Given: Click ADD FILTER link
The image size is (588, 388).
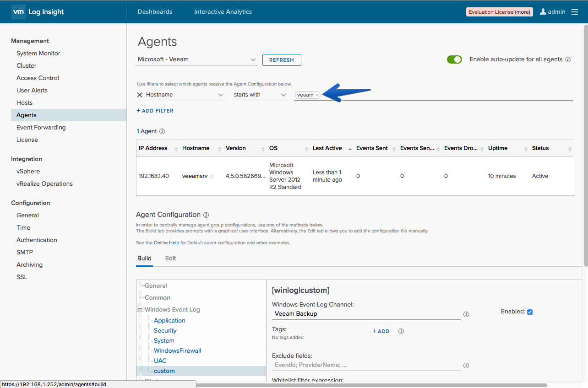Looking at the screenshot, I should (155, 111).
